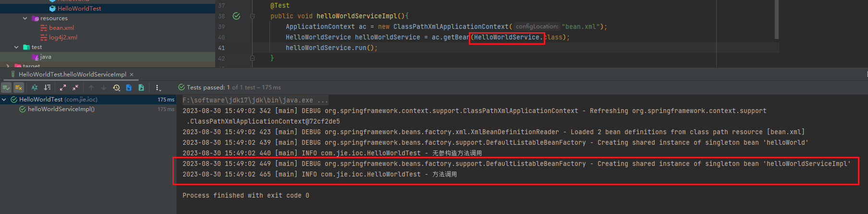The width and height of the screenshot is (868, 214).
Task: Export test results icon
Action: pos(141,88)
